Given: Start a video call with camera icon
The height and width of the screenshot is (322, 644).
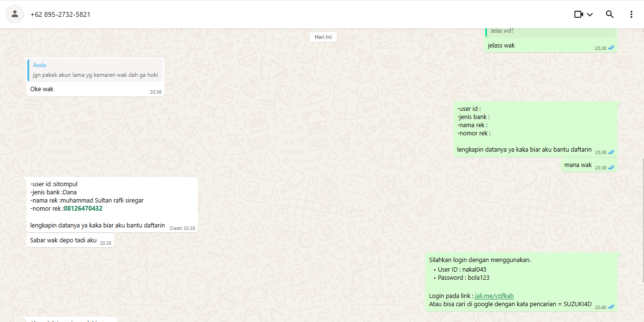Looking at the screenshot, I should (x=578, y=14).
